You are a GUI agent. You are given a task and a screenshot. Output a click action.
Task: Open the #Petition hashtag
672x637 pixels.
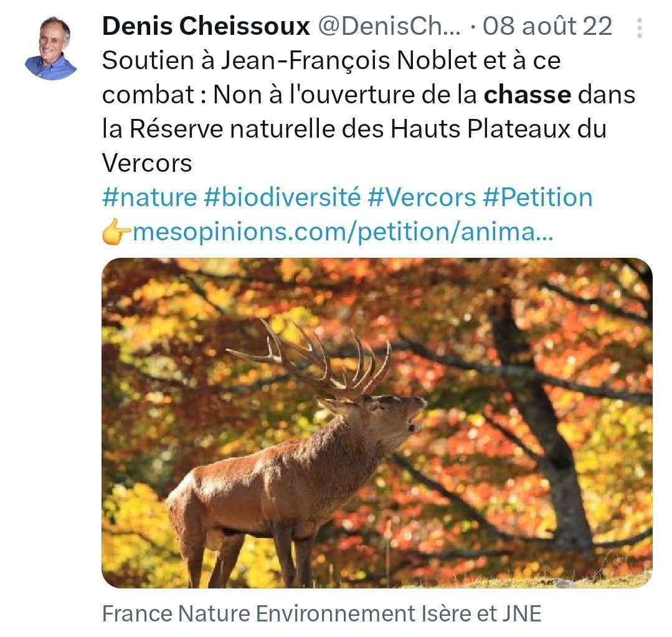click(538, 197)
